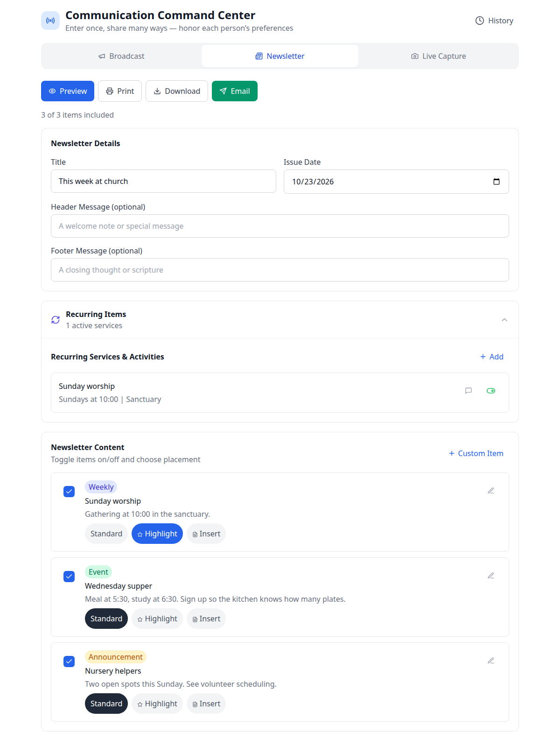Screen dimensions: 560x739
Task: Click edit pencil for Nursery helpers item
Action: (x=491, y=661)
